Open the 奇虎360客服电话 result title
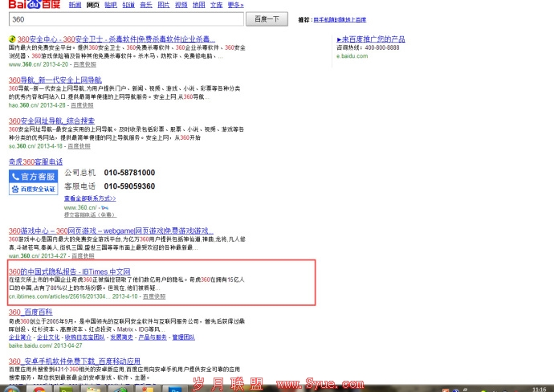Viewport: 554px width, 392px height. coord(35,162)
